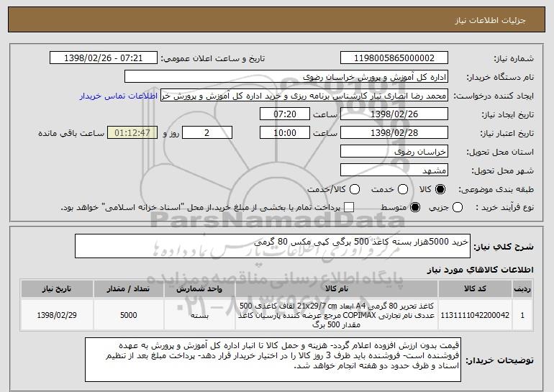
Task: Click the COPIMAX product name cell
Action: click(x=337, y=315)
